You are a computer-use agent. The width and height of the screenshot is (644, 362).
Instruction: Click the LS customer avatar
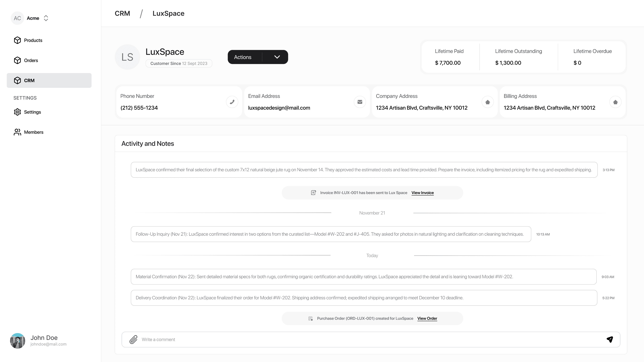[x=127, y=57]
